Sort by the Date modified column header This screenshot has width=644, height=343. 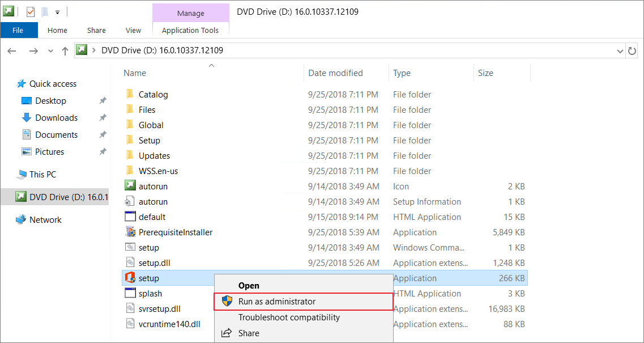(x=335, y=73)
